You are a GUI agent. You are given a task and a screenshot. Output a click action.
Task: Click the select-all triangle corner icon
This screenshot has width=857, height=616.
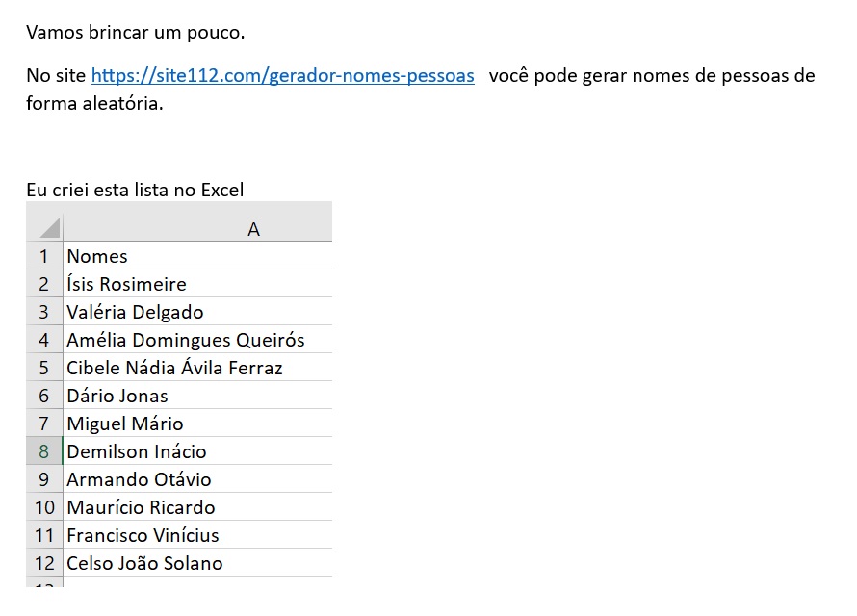[x=49, y=228]
